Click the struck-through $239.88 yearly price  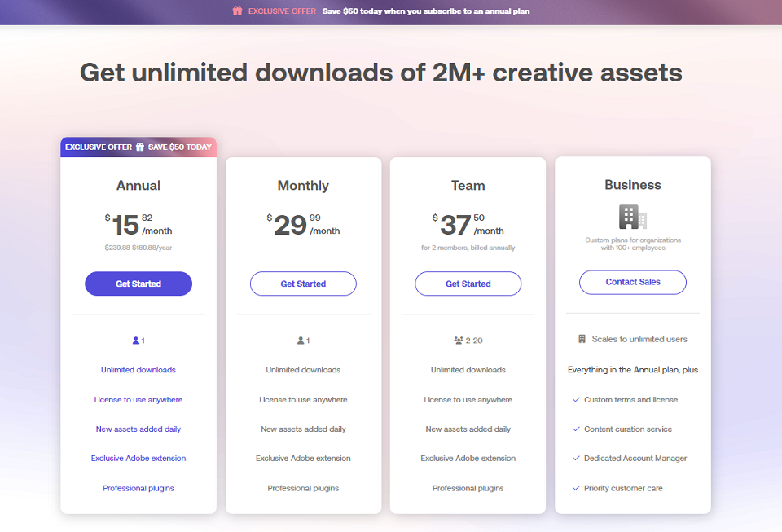pyautogui.click(x=117, y=248)
